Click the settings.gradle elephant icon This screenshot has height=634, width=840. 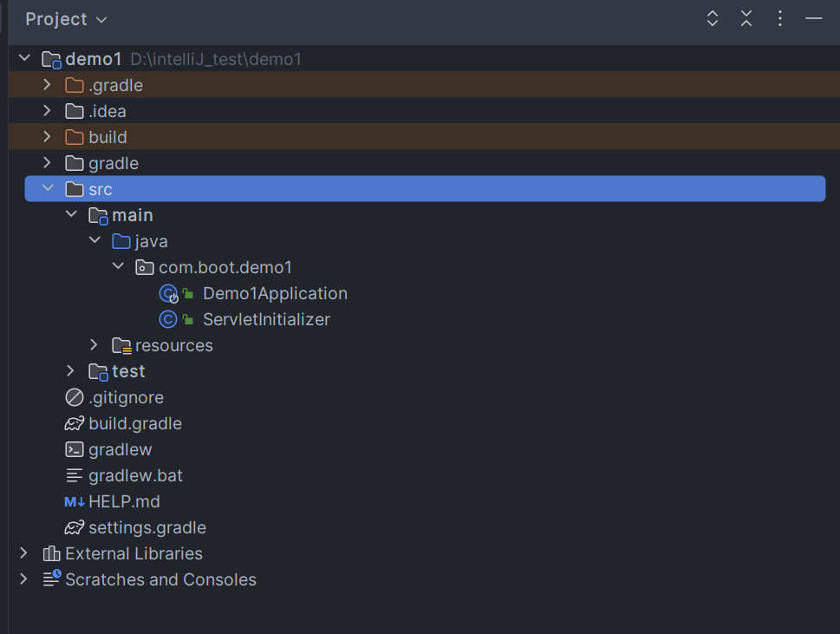(74, 527)
